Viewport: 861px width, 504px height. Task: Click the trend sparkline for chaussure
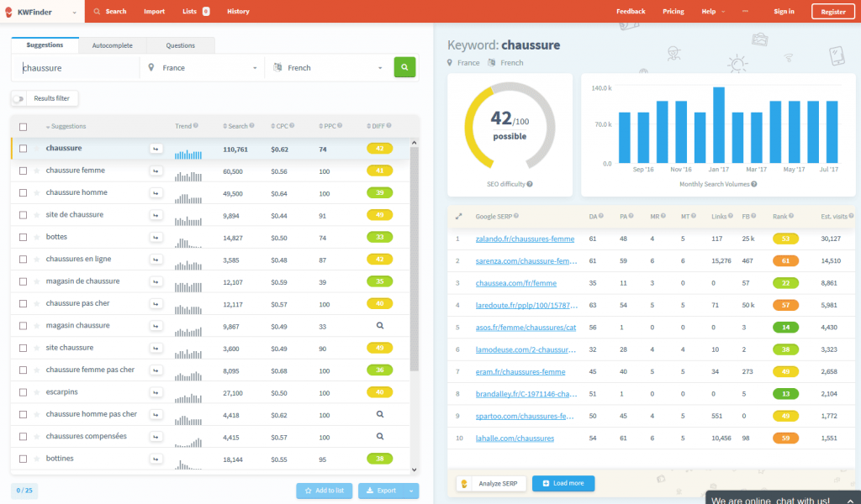click(188, 155)
